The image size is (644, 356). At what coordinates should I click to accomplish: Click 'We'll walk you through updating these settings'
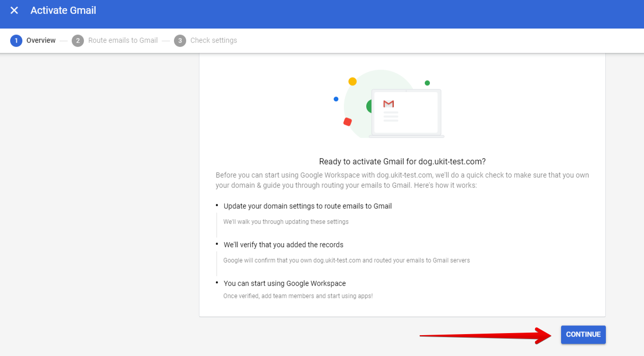(x=286, y=222)
